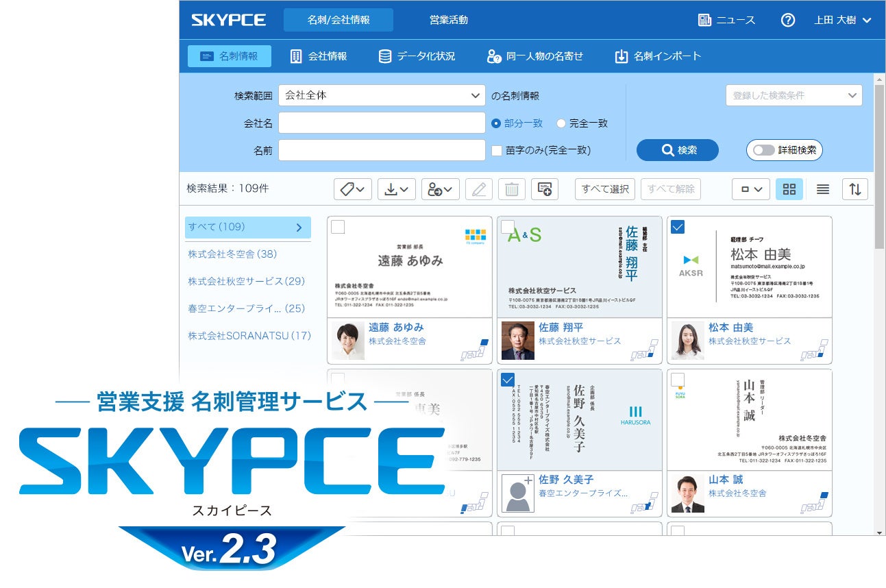Image resolution: width=886 pixels, height=588 pixels.
Task: Open the 名刺インポート sub-tab
Action: 658,56
